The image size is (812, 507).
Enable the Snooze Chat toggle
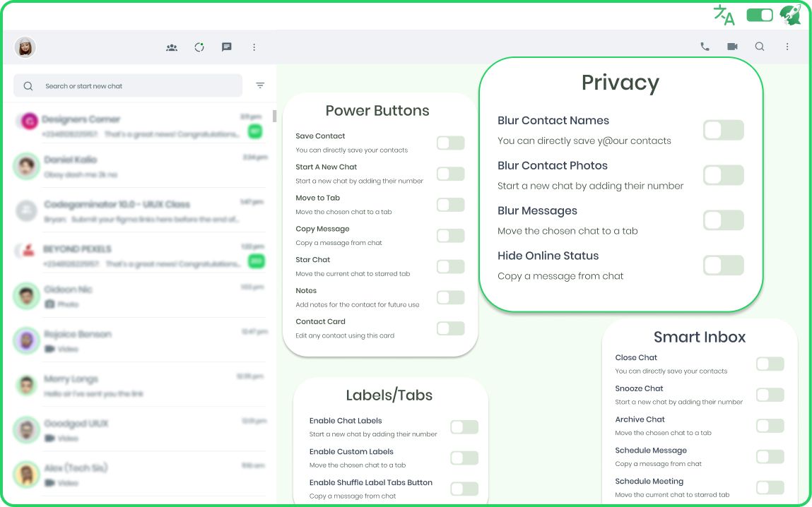click(x=770, y=395)
